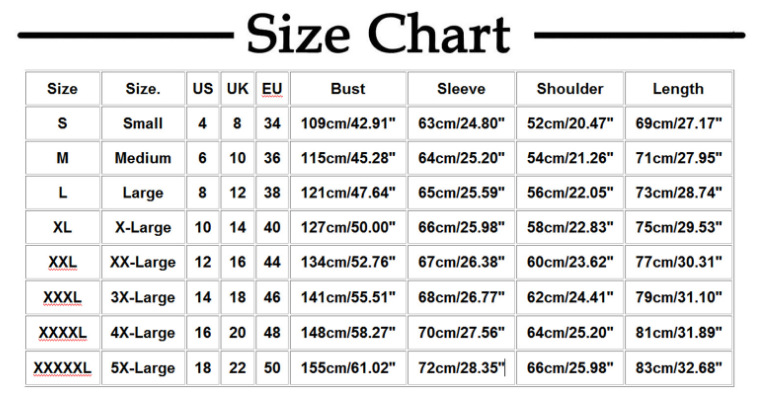Image resolution: width=767 pixels, height=394 pixels.
Task: Click the EU column header
Action: click(272, 89)
